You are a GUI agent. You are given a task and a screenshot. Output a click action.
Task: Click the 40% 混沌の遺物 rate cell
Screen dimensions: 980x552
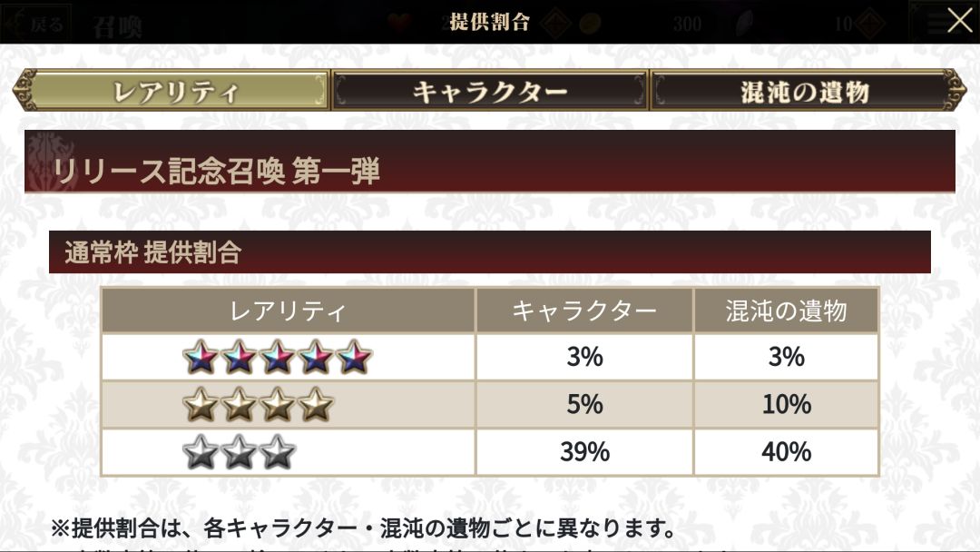[786, 451]
